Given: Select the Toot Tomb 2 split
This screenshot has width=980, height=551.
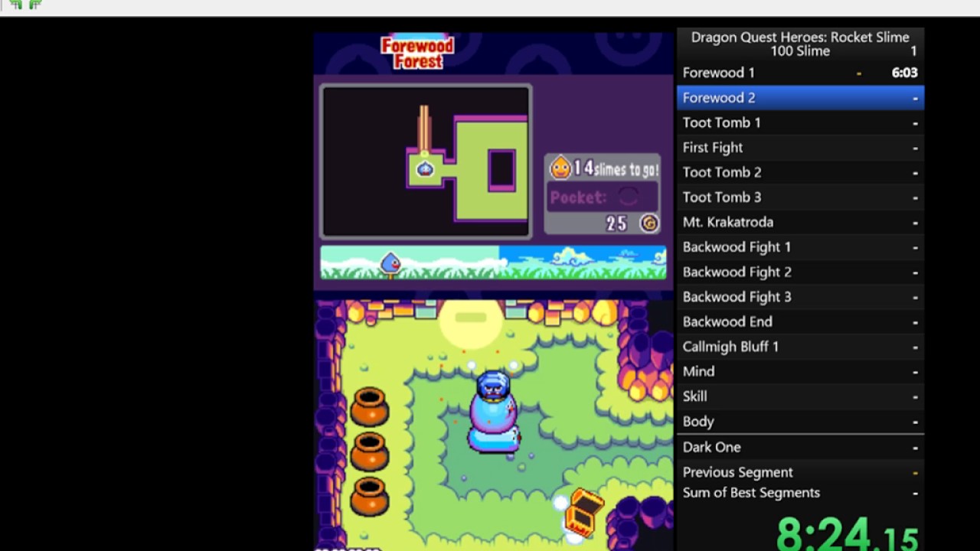Looking at the screenshot, I should (x=800, y=172).
